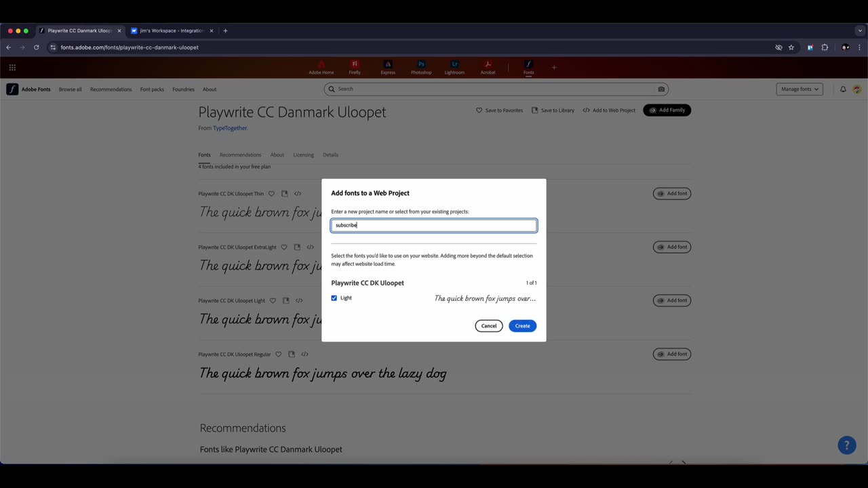This screenshot has width=868, height=488.
Task: Add the Uloopet Light font
Action: pyautogui.click(x=672, y=301)
